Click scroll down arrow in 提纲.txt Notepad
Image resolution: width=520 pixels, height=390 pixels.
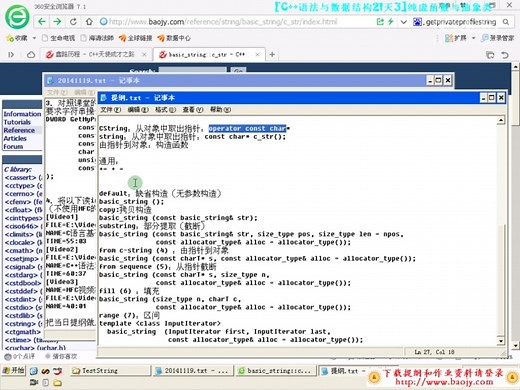(x=501, y=340)
